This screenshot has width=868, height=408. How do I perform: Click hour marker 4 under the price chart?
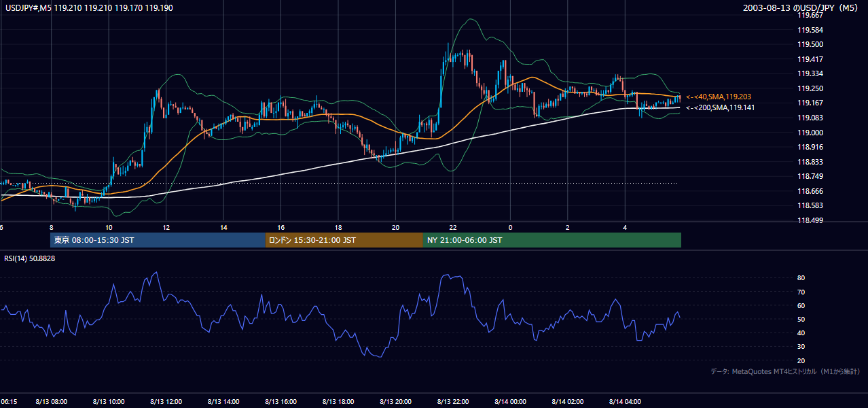point(625,227)
